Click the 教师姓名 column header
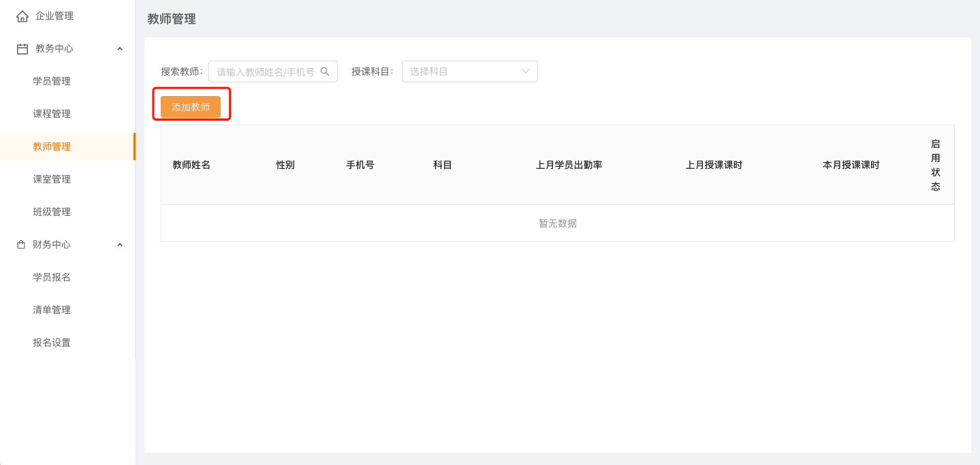Screen dimensions: 980x465 191,165
